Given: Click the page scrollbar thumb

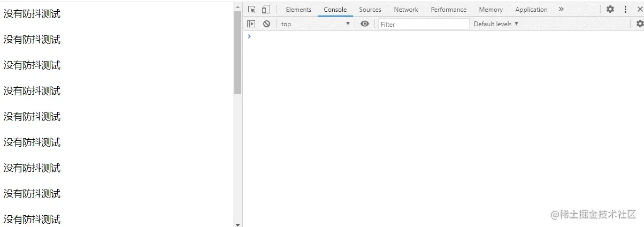Looking at the screenshot, I should [x=238, y=52].
